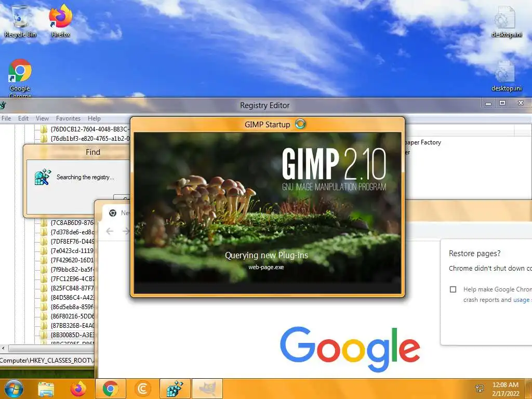The image size is (532, 399).
Task: Switch to Chrome in the taskbar
Action: pyautogui.click(x=111, y=389)
